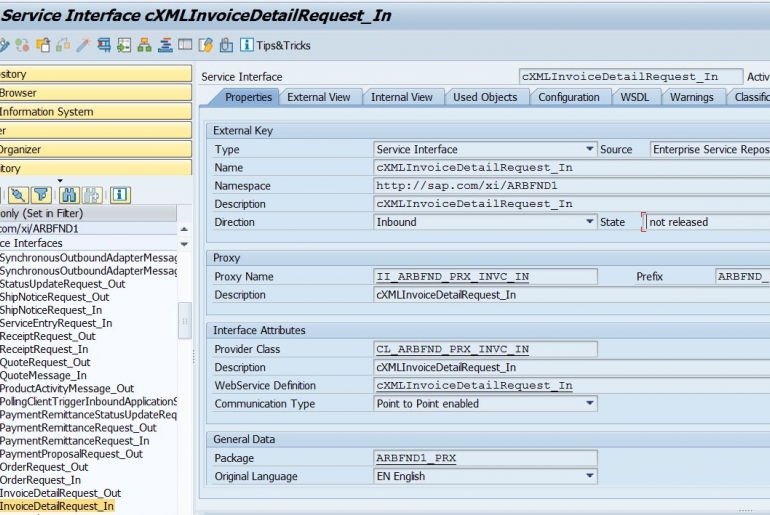
Task: Open the Type dropdown showing Service Interface
Action: tap(590, 149)
